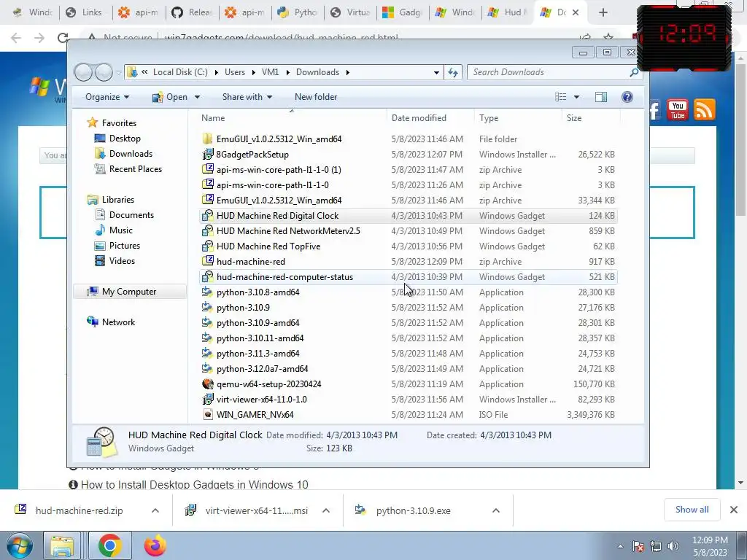This screenshot has width=747, height=560.
Task: Click the Explorer Help question mark icon
Action: pyautogui.click(x=627, y=97)
